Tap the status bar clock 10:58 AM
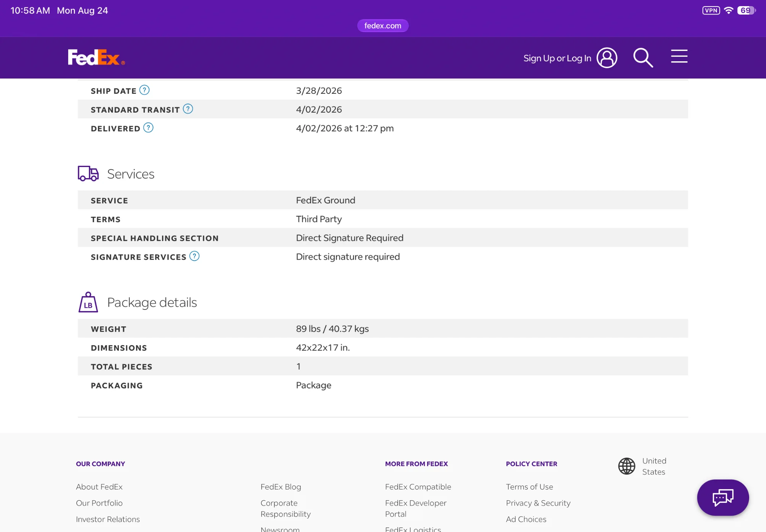The width and height of the screenshot is (766, 532). (30, 10)
